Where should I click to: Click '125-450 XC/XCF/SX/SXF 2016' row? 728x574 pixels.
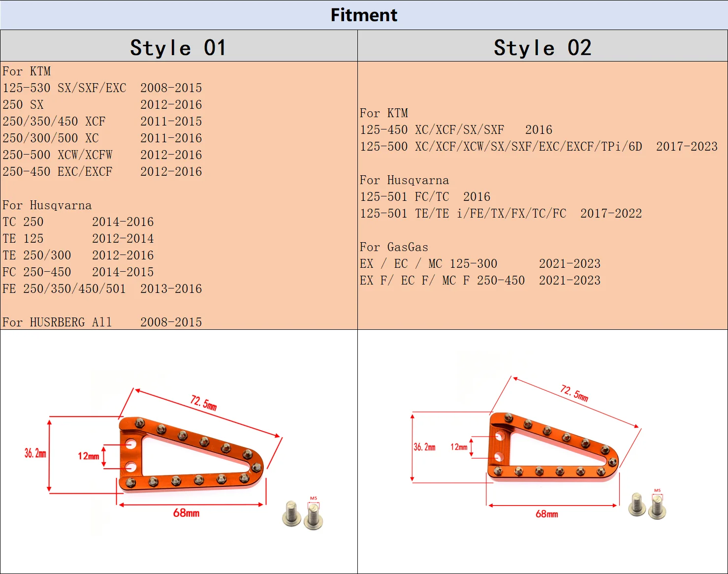tap(456, 130)
